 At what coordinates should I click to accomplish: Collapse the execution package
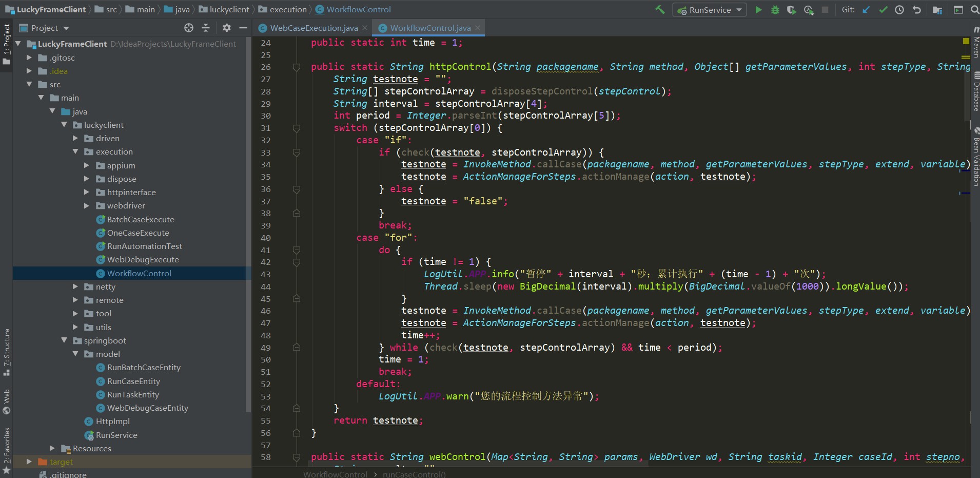75,151
